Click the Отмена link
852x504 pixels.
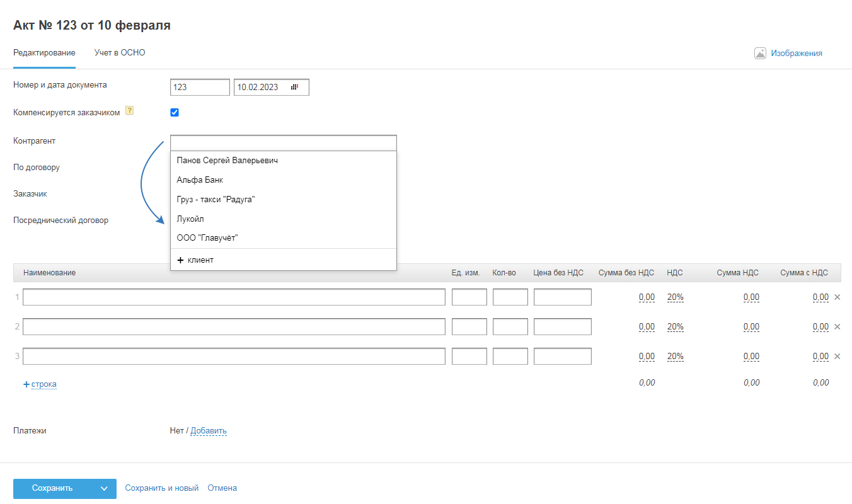point(222,488)
